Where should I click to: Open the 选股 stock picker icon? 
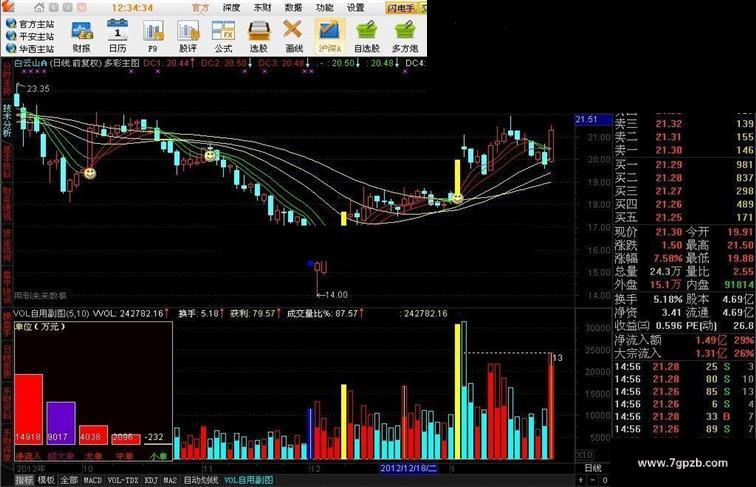(x=259, y=37)
